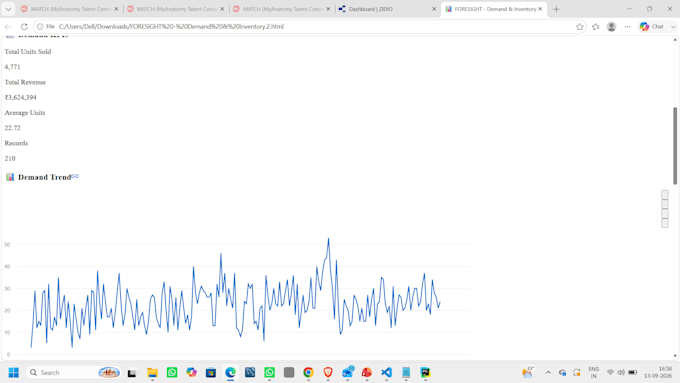The image size is (680, 383).
Task: Close the FORESIGHT - Demand & Inventory tab
Action: 540,9
